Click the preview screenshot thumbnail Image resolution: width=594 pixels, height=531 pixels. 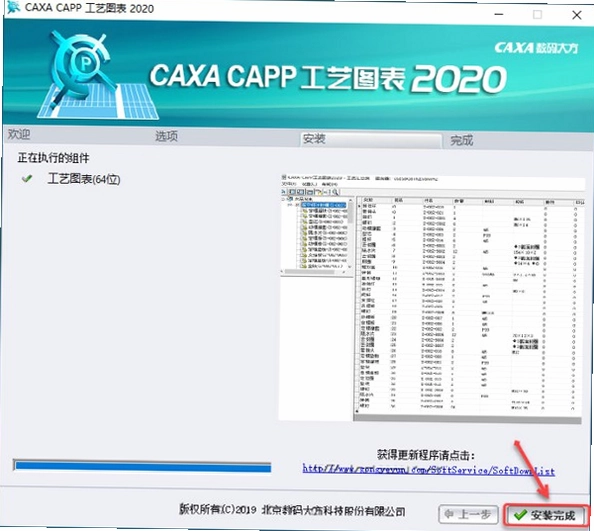pyautogui.click(x=432, y=298)
